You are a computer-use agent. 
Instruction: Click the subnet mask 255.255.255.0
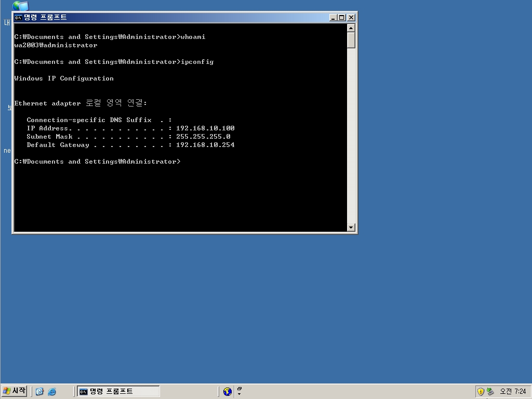pyautogui.click(x=203, y=137)
